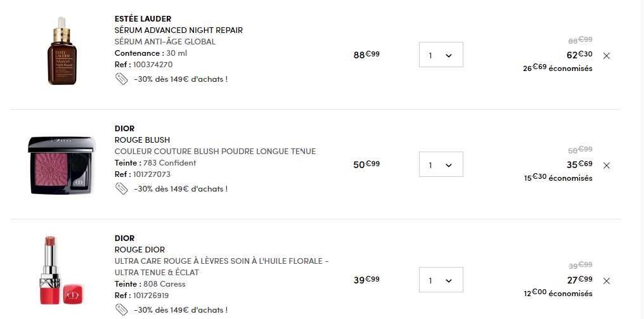The image size is (644, 319).
Task: Click the Estée Lauder brand name
Action: click(143, 19)
